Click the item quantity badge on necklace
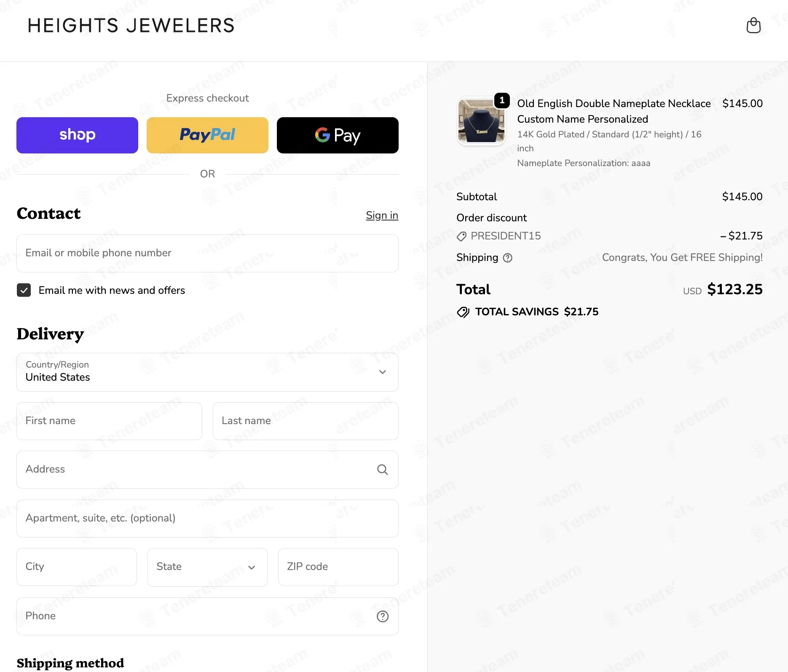 click(x=502, y=100)
